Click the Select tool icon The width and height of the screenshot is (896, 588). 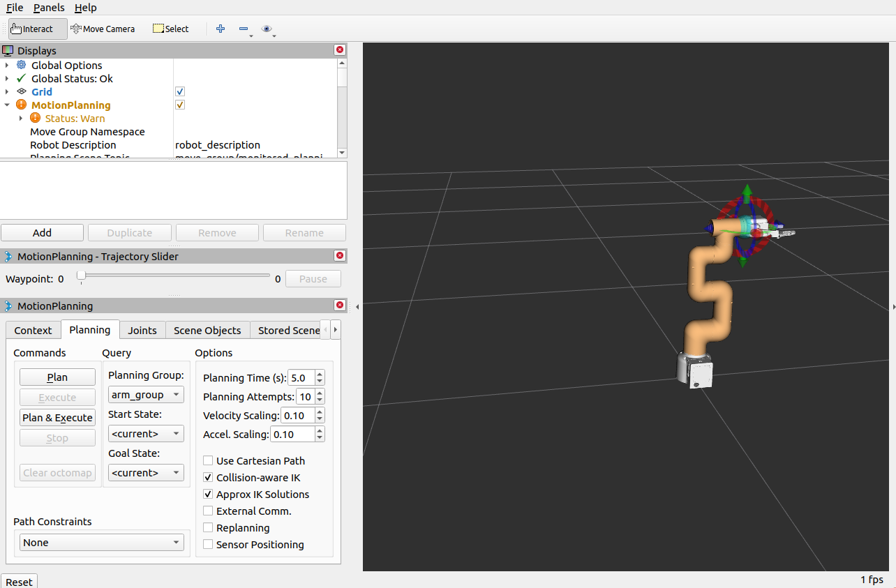tap(158, 29)
